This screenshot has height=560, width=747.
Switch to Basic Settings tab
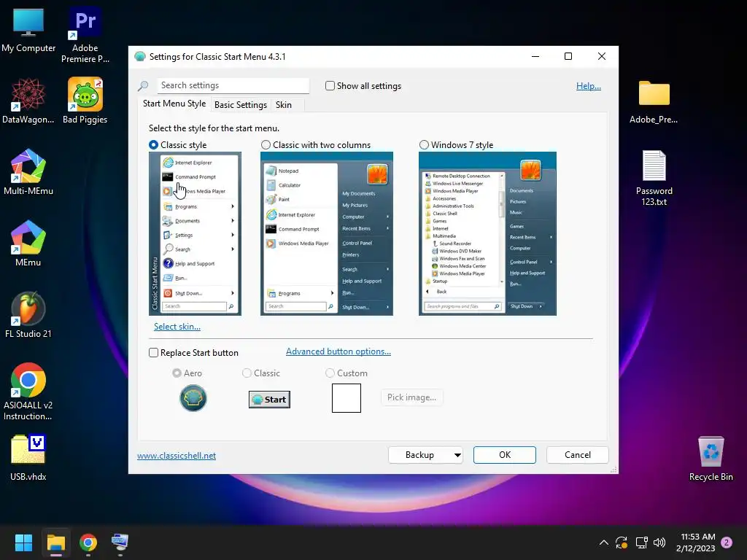[x=241, y=105]
